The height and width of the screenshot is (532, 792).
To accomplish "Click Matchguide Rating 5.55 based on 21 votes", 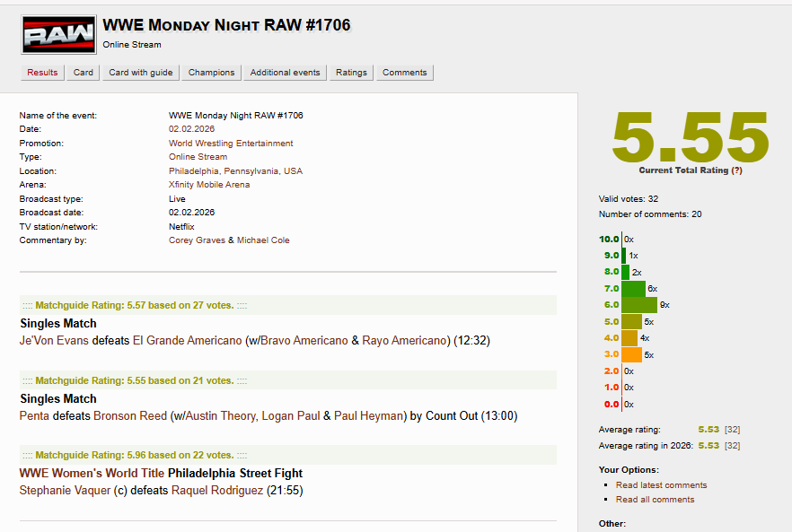I will tap(135, 380).
